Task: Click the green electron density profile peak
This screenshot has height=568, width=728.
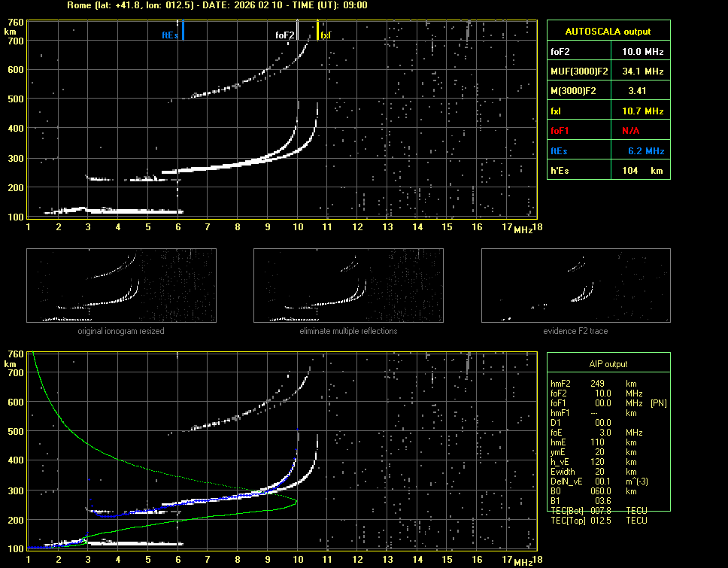Action: (296, 501)
